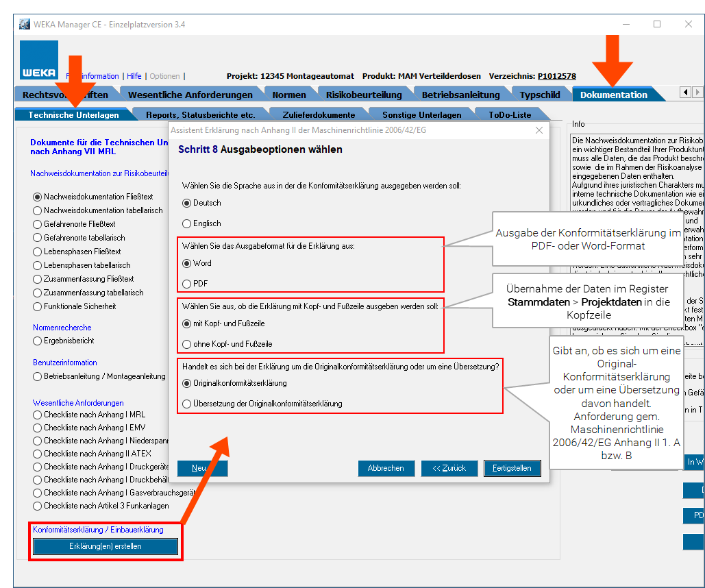
Task: Select Funktionale Sicherheit radio option
Action: [x=38, y=306]
